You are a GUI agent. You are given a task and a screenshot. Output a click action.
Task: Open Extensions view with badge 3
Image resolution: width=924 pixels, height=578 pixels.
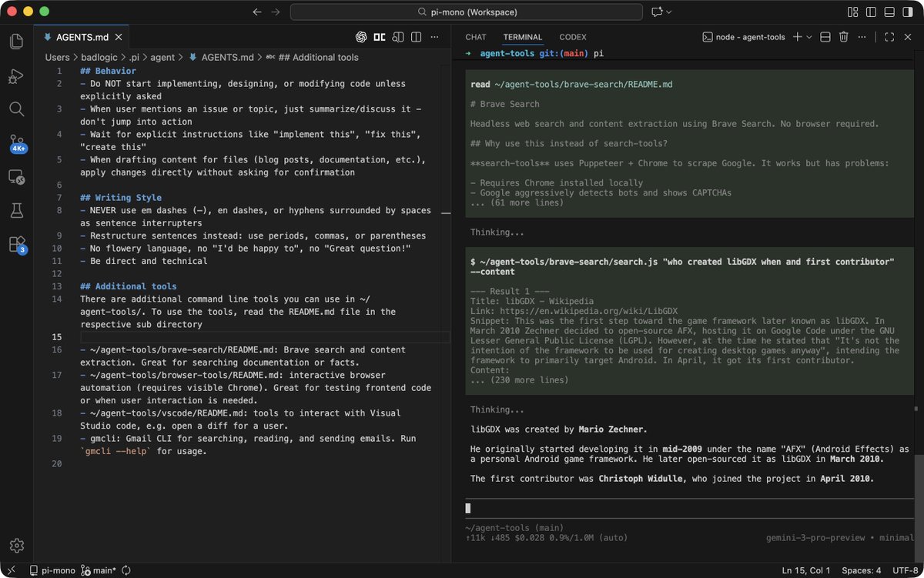click(x=16, y=245)
